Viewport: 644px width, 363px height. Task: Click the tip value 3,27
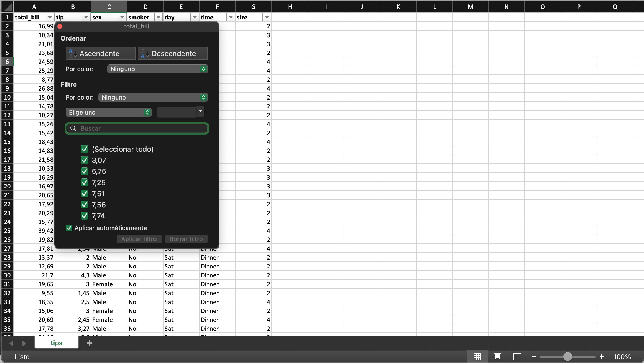[73, 329]
